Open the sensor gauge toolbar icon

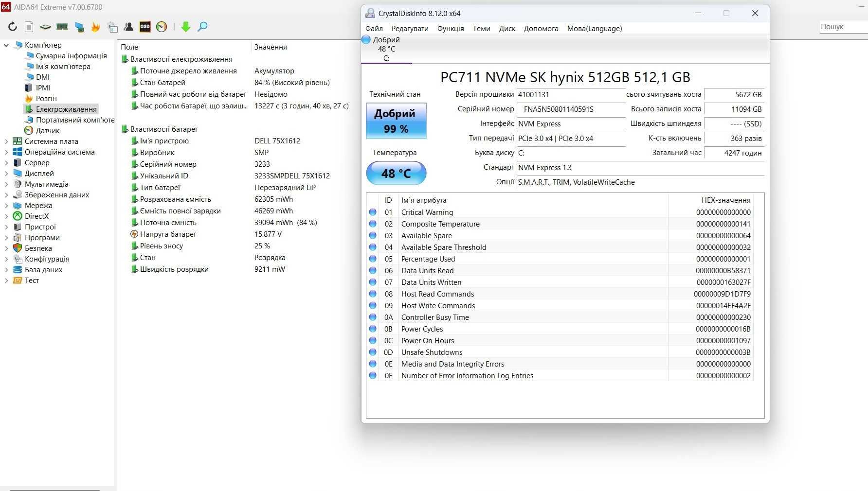(x=162, y=27)
